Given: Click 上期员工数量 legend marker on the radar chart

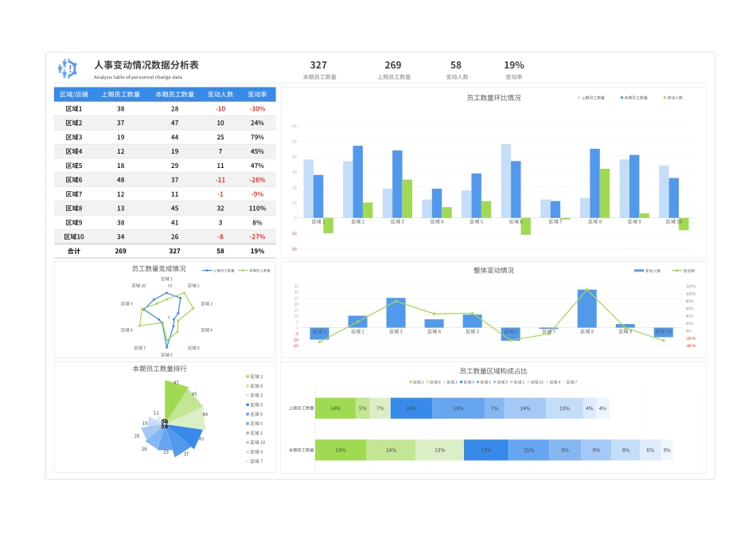Looking at the screenshot, I should point(206,270).
